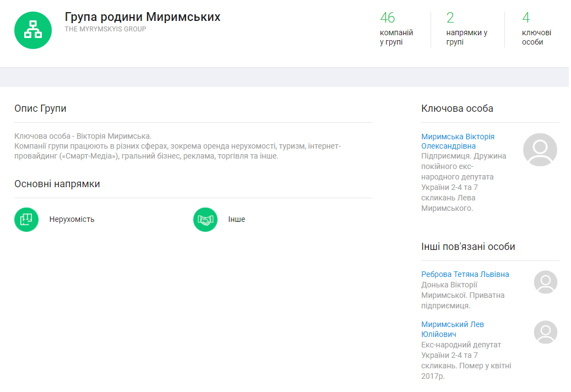Click the Група родини Миримських title
Viewport: 571px width, 392px height.
[142, 17]
